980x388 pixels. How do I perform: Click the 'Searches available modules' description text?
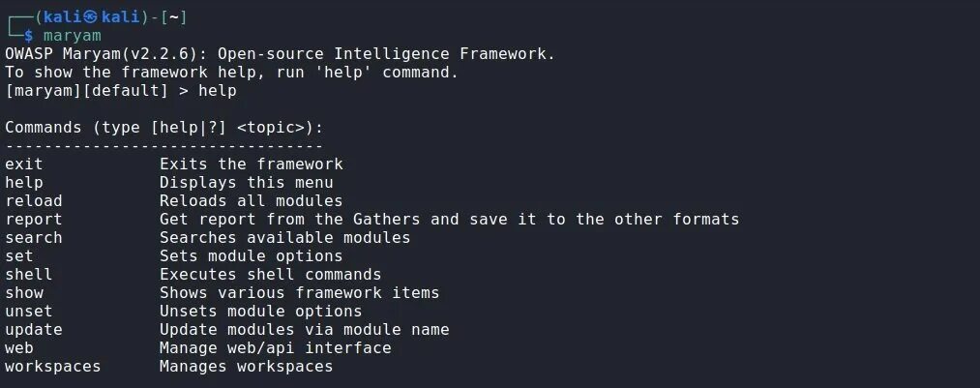[285, 238]
